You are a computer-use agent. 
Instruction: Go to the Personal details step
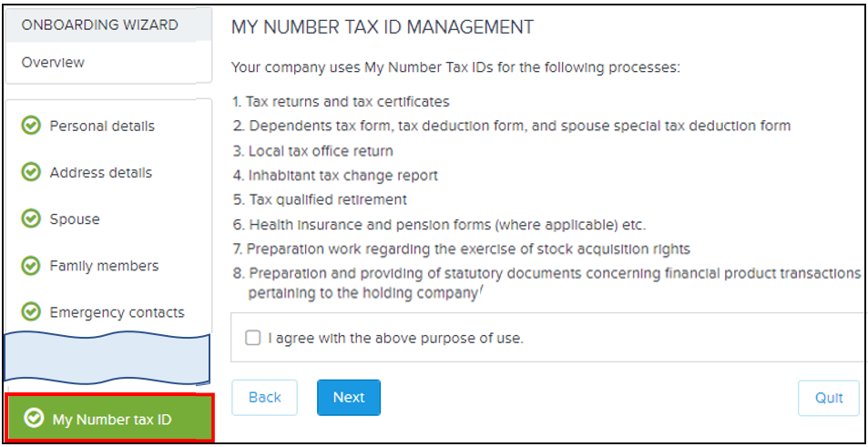102,126
